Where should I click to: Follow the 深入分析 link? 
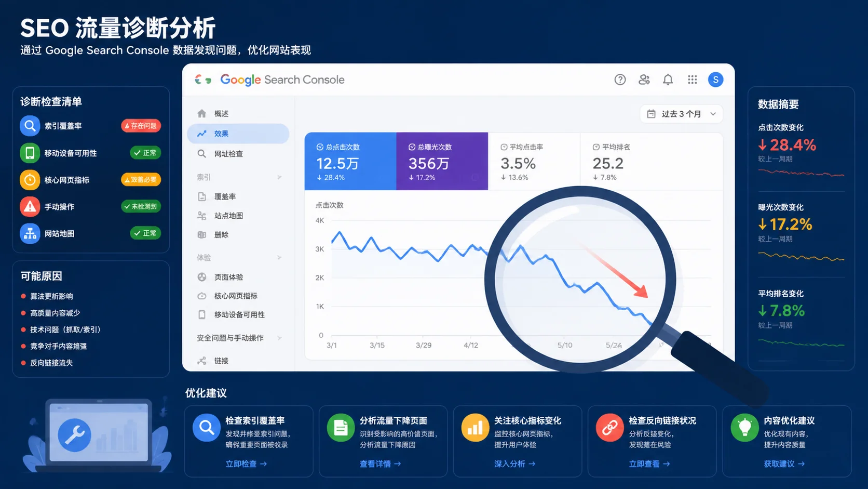pos(515,464)
